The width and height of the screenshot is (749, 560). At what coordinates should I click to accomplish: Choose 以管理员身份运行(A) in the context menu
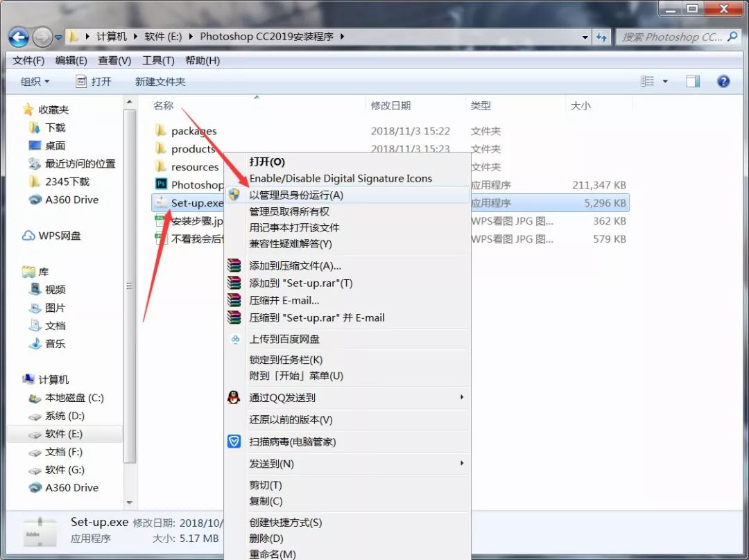point(347,195)
